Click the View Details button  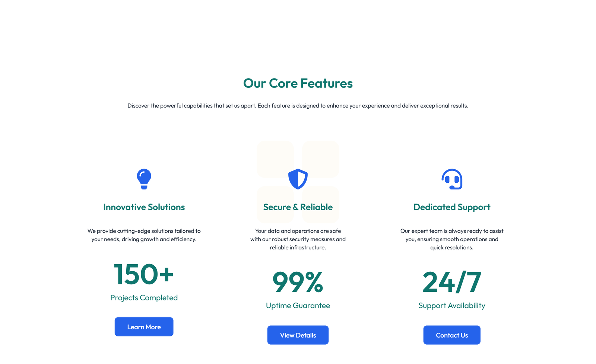[298, 335]
